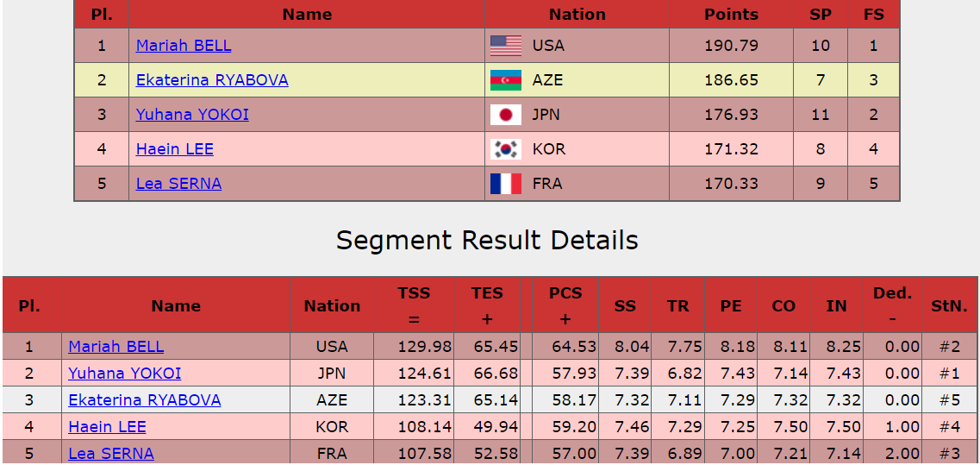Click Mariah BELL's total points 190.79
The width and height of the screenshot is (980, 465).
(731, 46)
